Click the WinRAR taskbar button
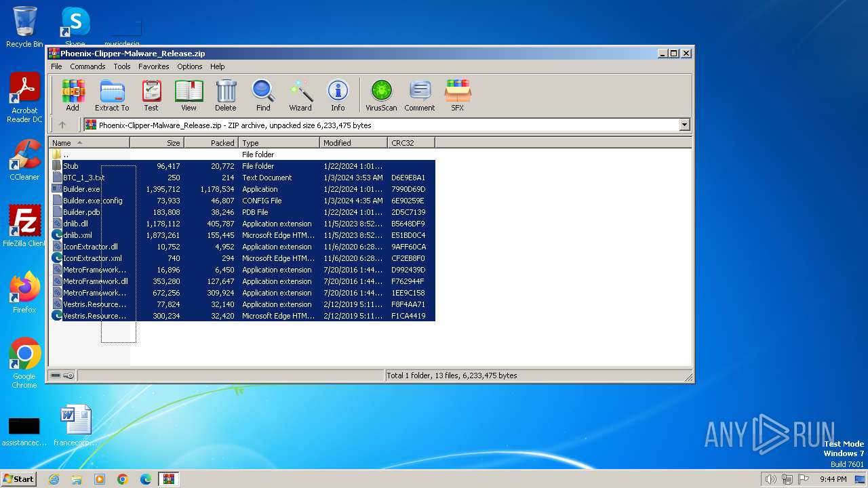This screenshot has height=488, width=868. [x=169, y=479]
